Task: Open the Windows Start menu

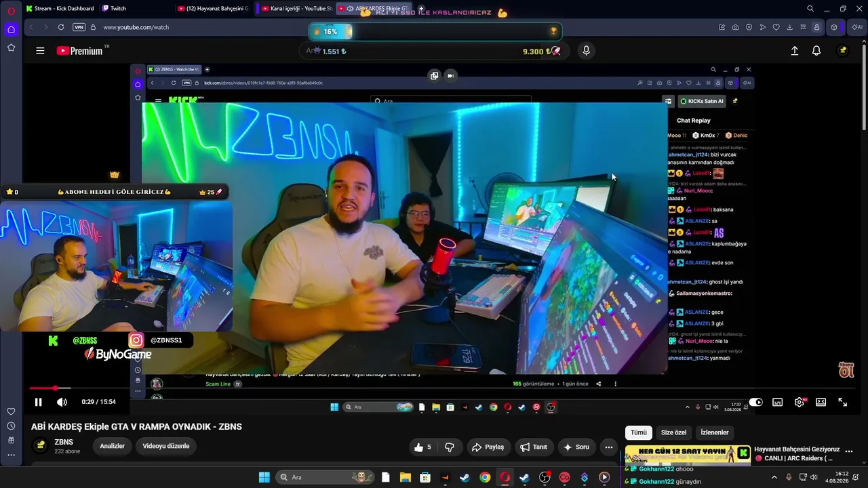Action: tap(264, 477)
